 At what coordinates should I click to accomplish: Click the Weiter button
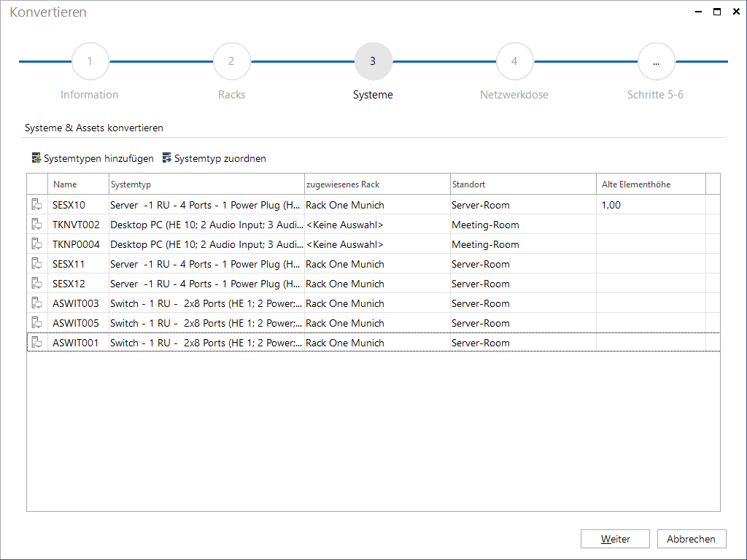tap(615, 539)
